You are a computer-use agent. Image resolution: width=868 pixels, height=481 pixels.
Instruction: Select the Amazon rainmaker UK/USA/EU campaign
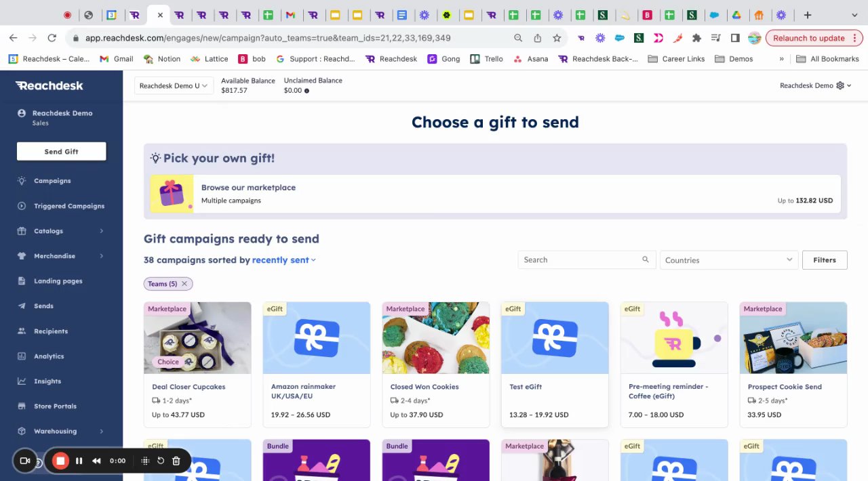point(317,364)
